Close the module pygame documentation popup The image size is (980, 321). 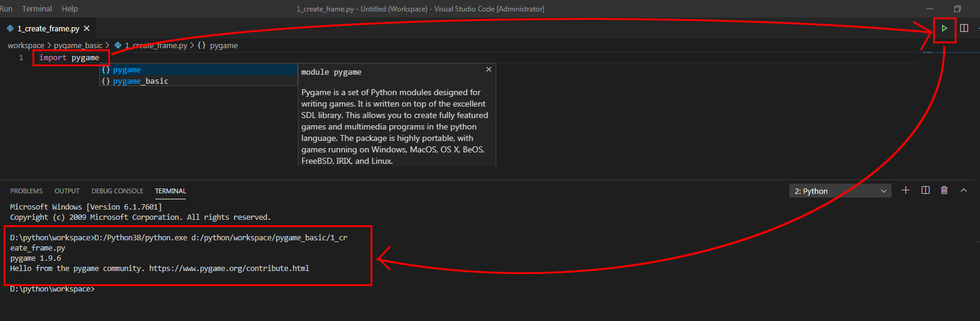[488, 69]
